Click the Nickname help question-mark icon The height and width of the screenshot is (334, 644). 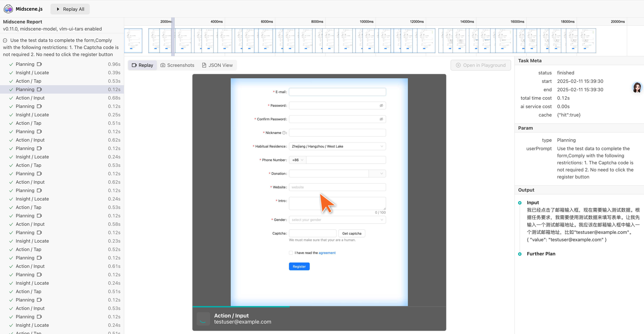(x=284, y=133)
